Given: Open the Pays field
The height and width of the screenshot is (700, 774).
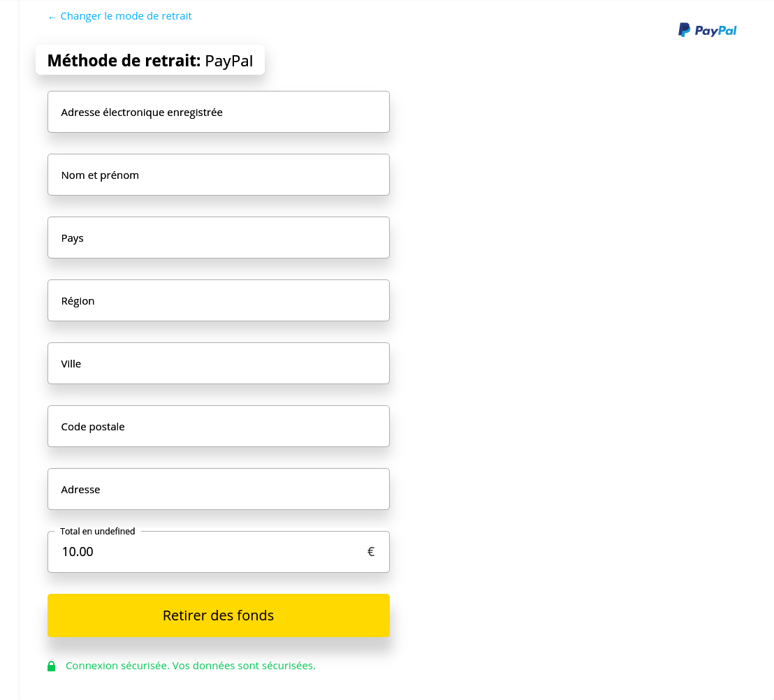Looking at the screenshot, I should 219,238.
